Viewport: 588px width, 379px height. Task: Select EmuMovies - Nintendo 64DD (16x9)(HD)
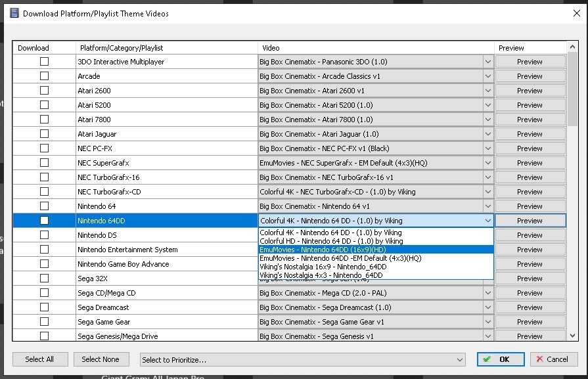[376, 250]
